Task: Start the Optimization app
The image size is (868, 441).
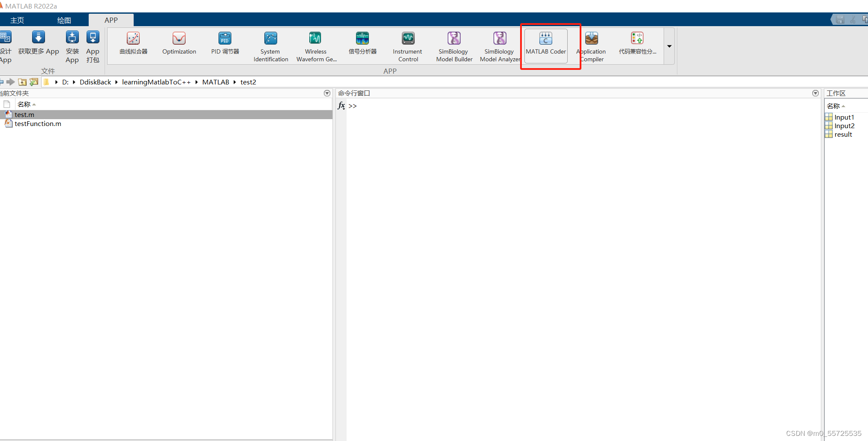Action: click(x=179, y=45)
